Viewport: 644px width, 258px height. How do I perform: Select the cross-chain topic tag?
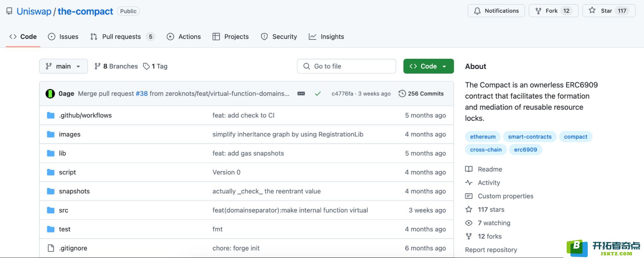[486, 149]
